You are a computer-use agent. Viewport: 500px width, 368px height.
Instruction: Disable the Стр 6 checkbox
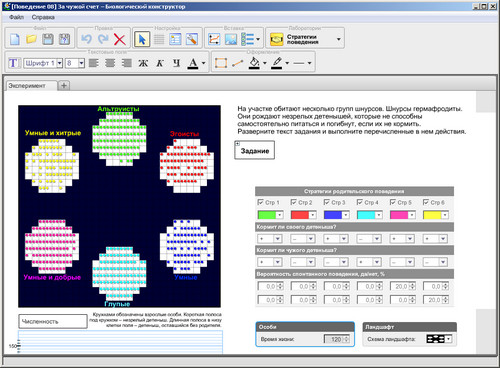426,202
